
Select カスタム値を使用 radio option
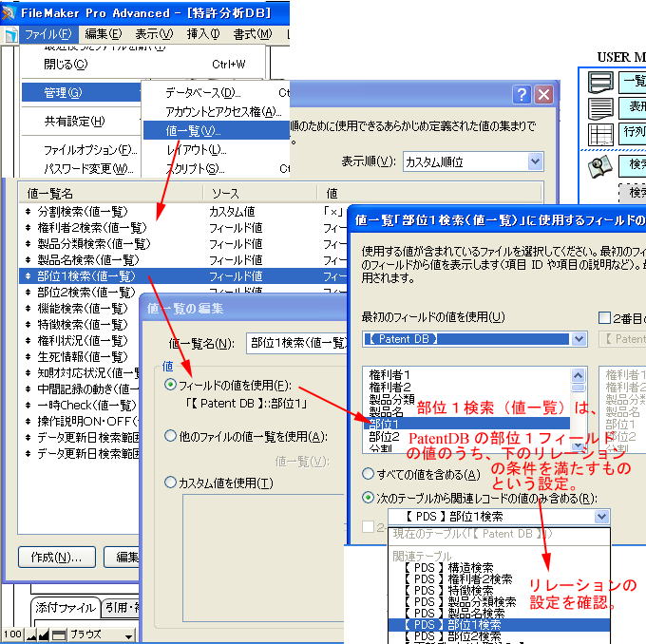point(171,483)
